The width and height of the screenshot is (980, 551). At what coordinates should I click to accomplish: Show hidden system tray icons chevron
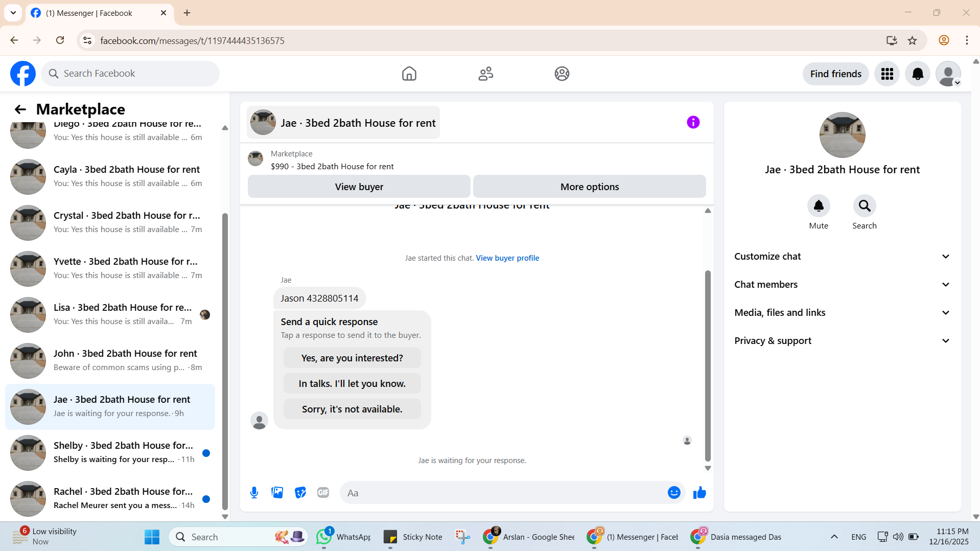click(x=834, y=537)
